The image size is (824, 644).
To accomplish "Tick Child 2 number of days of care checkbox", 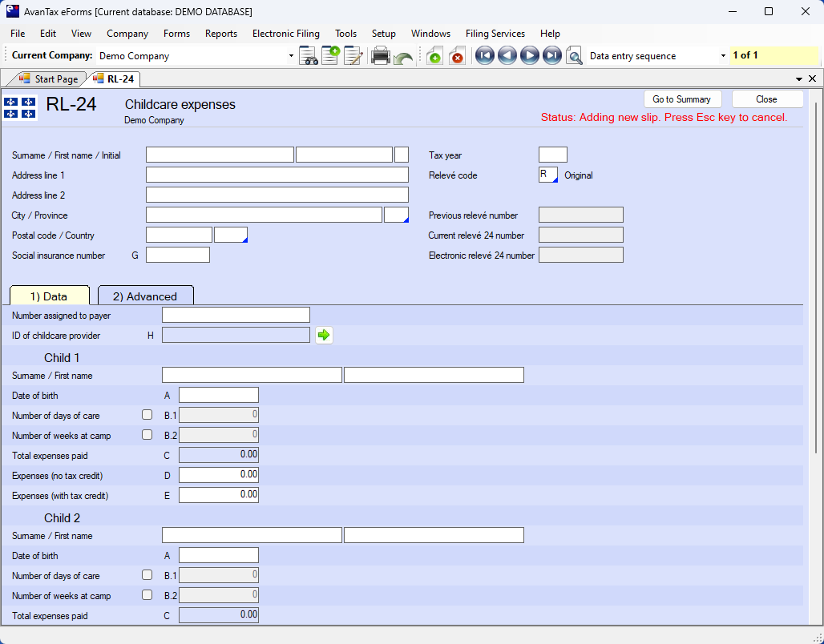I will click(147, 575).
